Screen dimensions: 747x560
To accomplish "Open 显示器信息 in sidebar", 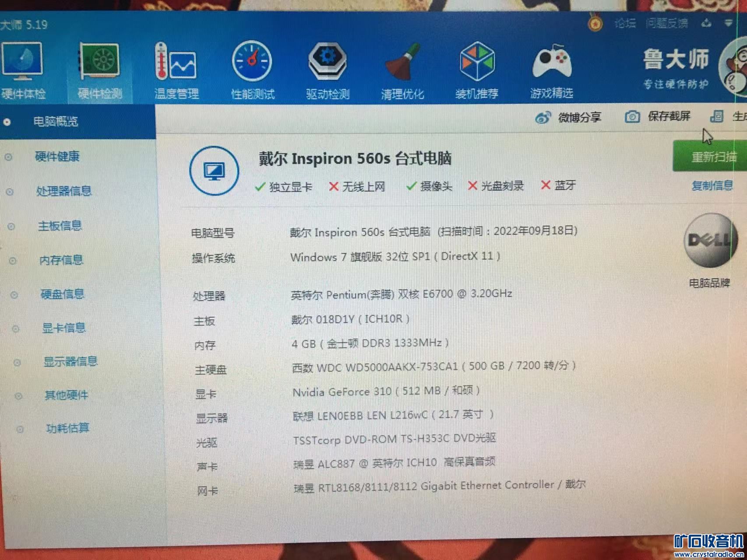I will 70,361.
